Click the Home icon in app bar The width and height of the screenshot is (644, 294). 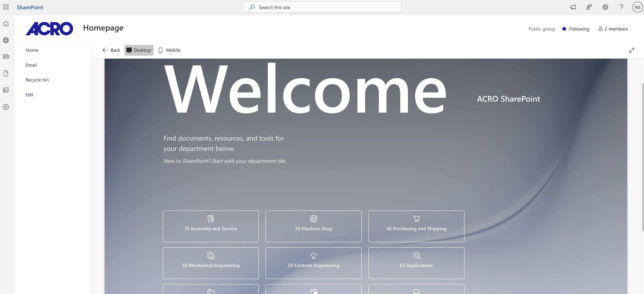pyautogui.click(x=6, y=24)
